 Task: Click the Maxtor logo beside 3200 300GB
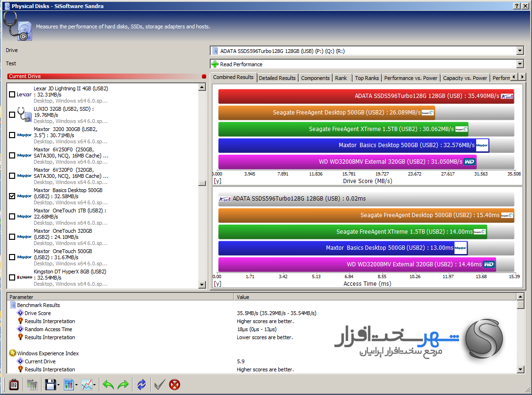click(24, 135)
